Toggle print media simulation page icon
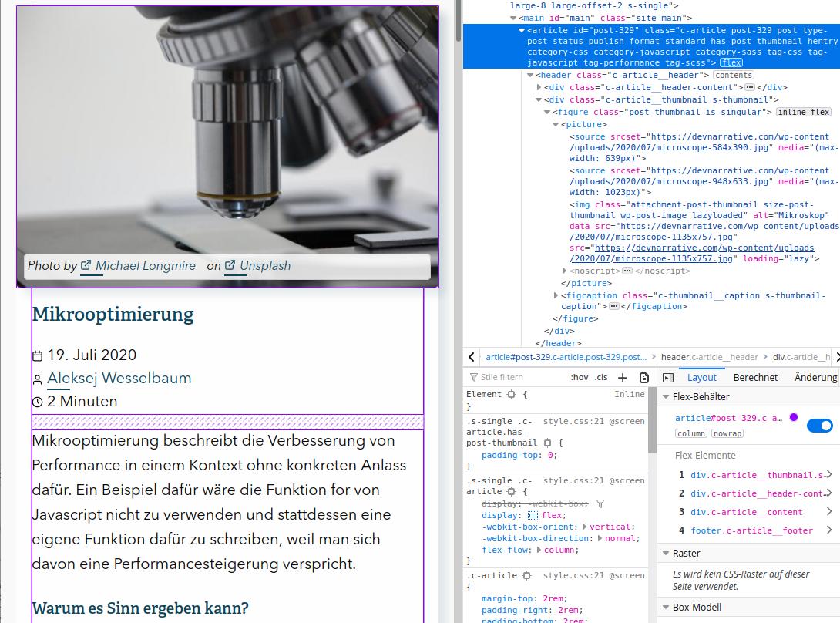840x623 pixels. click(644, 378)
